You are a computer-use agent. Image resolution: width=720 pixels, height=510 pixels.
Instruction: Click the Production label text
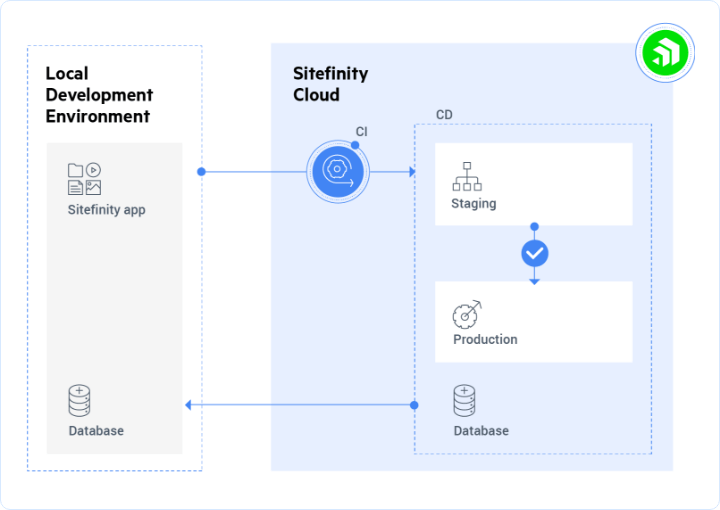tap(485, 339)
